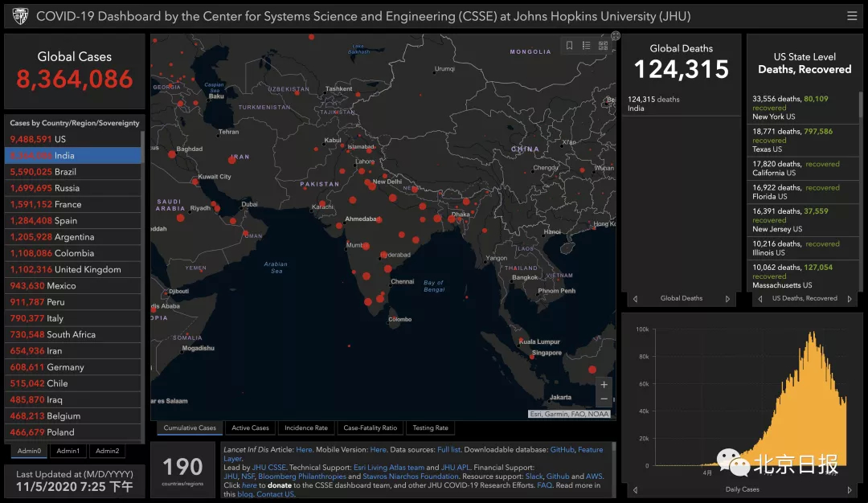
Task: Switch to Incidence Rate map tab
Action: pos(306,427)
